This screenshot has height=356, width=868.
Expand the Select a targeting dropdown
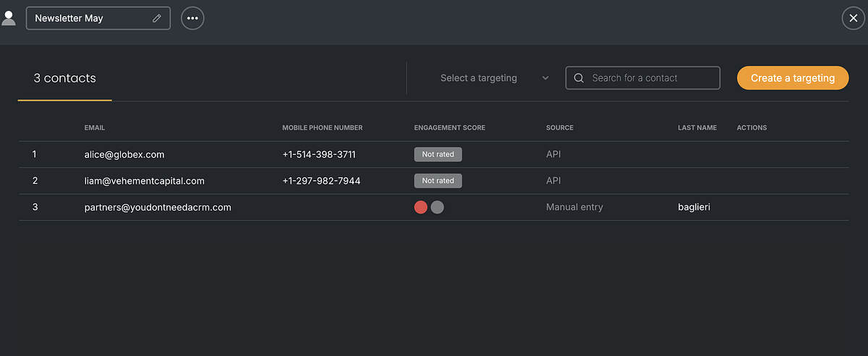pos(495,78)
